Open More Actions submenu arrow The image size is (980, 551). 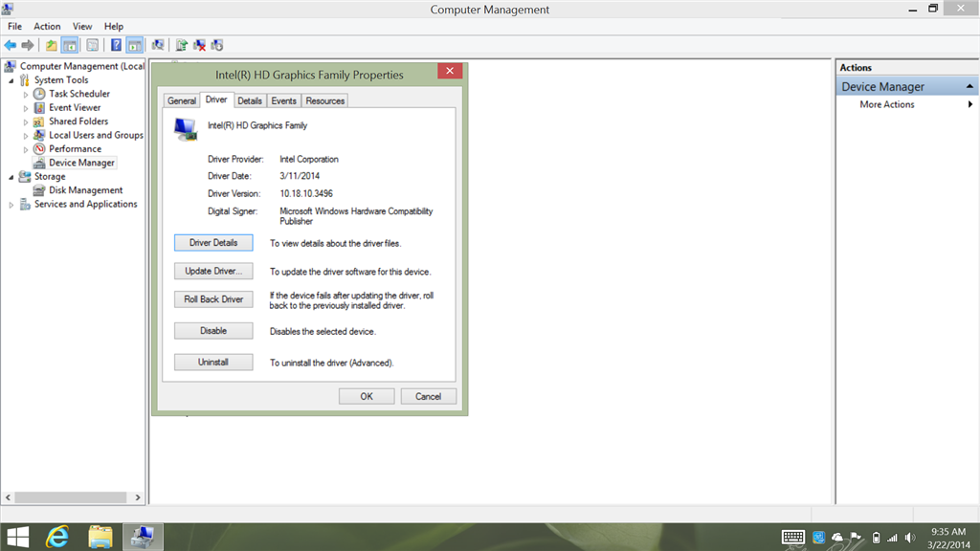(970, 104)
